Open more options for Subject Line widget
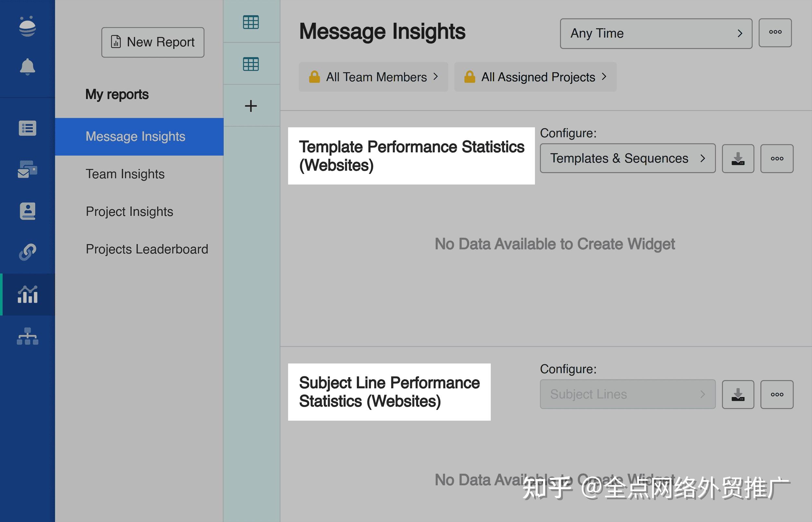This screenshot has height=522, width=812. click(777, 395)
